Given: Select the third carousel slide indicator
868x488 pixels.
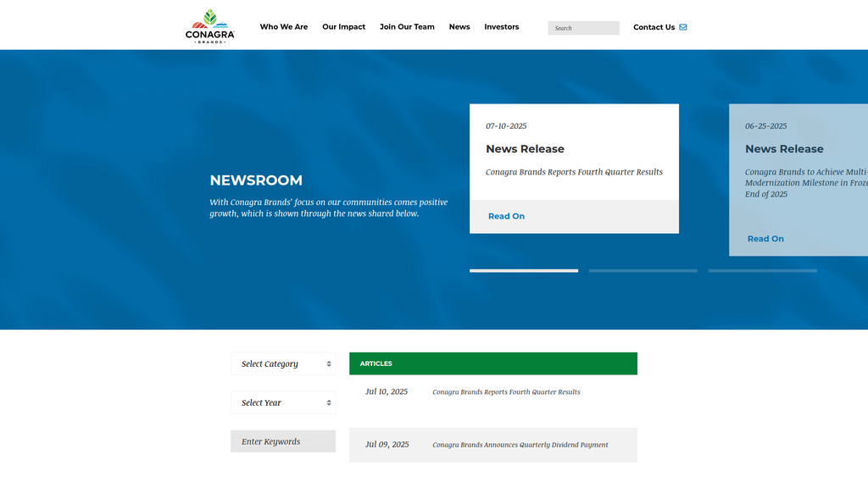Looking at the screenshot, I should point(762,270).
